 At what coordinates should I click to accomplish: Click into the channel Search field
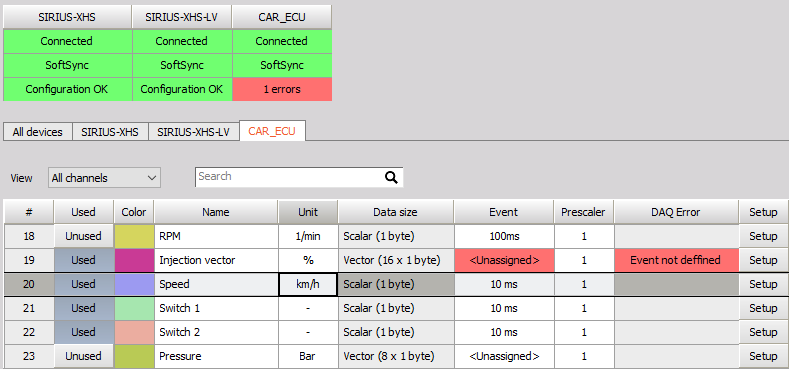pyautogui.click(x=289, y=177)
